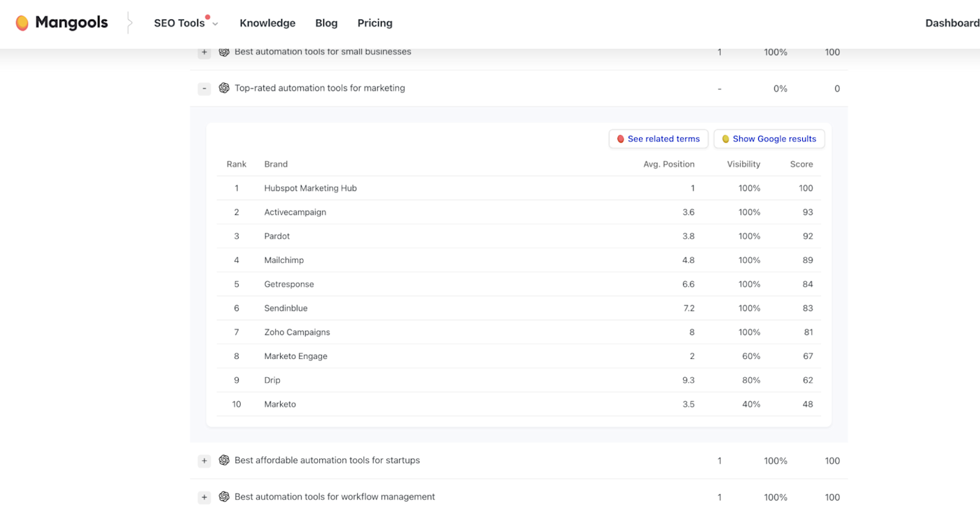Click Best affordable automation tools for startups text
The width and height of the screenshot is (980, 508).
(x=327, y=460)
